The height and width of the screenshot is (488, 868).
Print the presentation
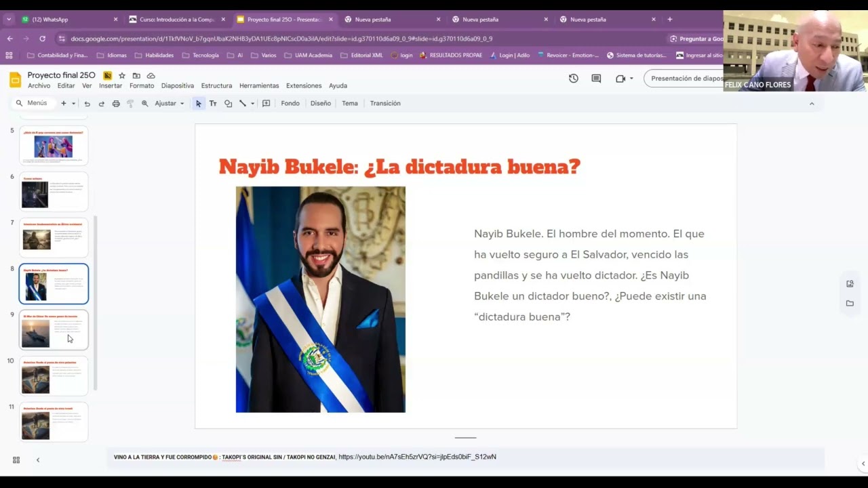116,104
